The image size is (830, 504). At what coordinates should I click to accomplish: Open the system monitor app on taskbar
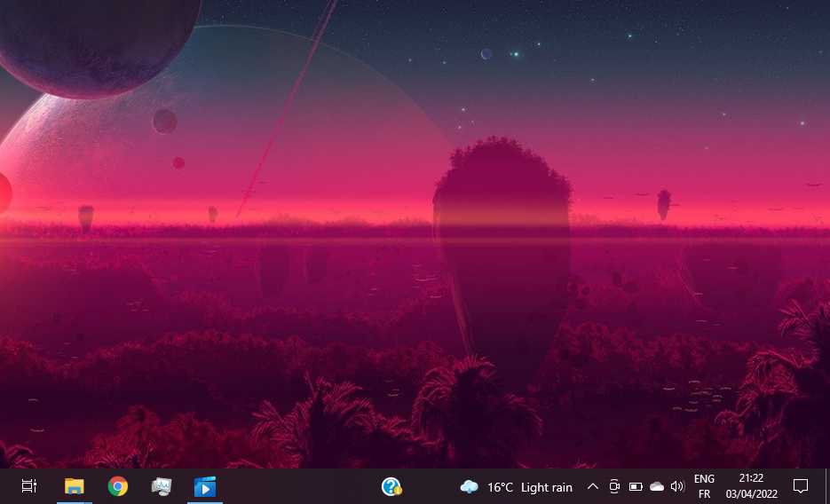pyautogui.click(x=161, y=486)
